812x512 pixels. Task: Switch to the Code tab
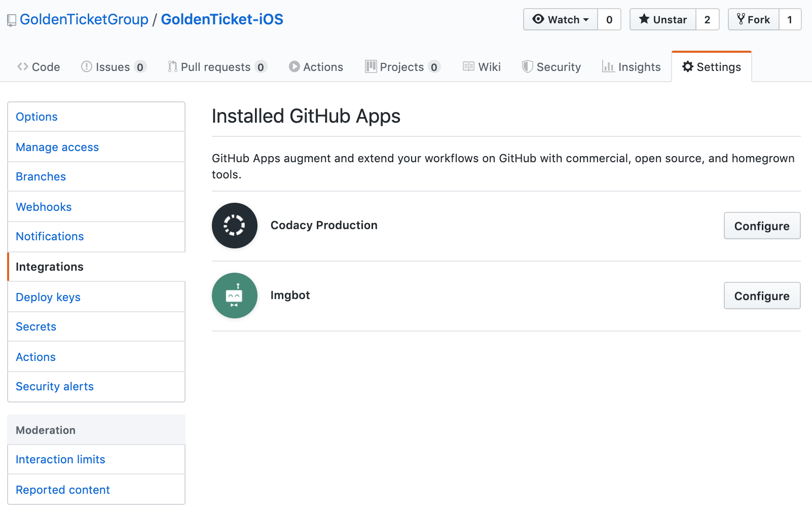(39, 67)
